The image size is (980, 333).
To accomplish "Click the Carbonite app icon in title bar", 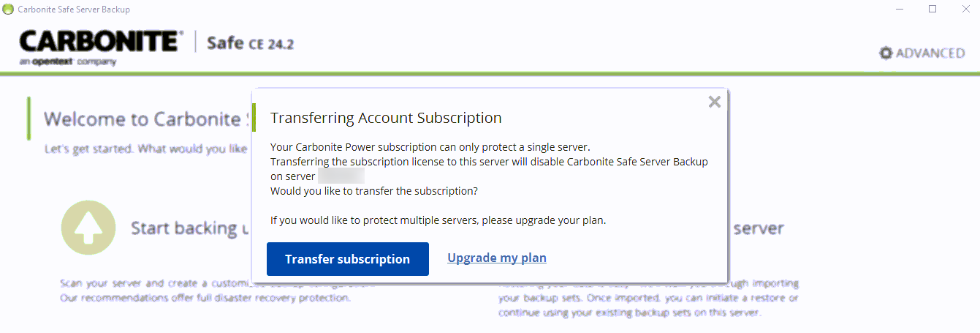I will (x=8, y=10).
